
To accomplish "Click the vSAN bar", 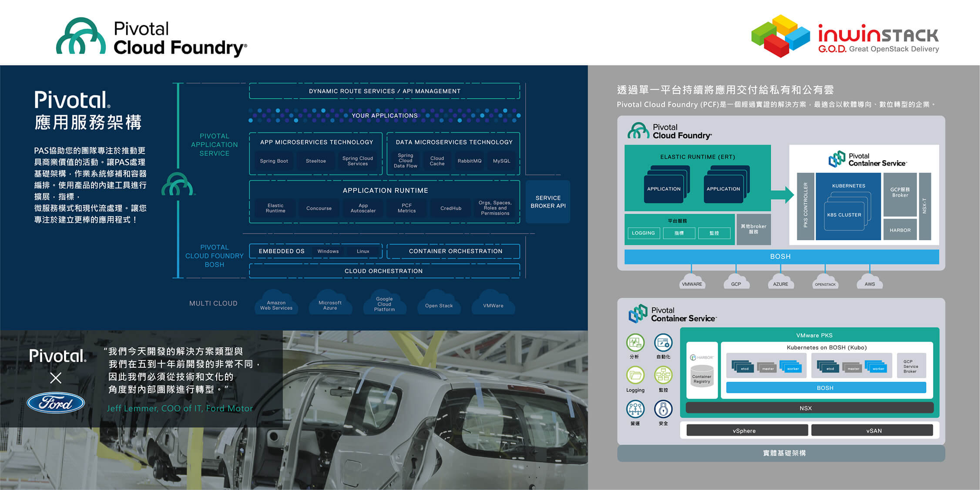I will tap(872, 430).
